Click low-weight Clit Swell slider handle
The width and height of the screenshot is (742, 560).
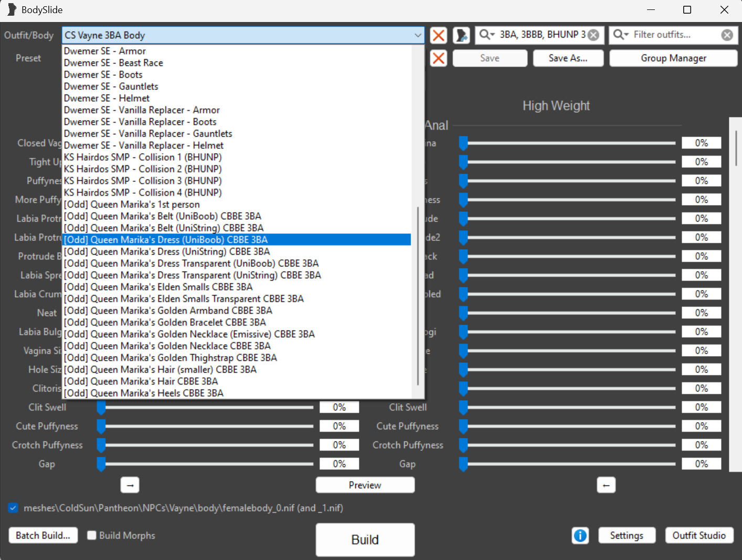tap(101, 407)
